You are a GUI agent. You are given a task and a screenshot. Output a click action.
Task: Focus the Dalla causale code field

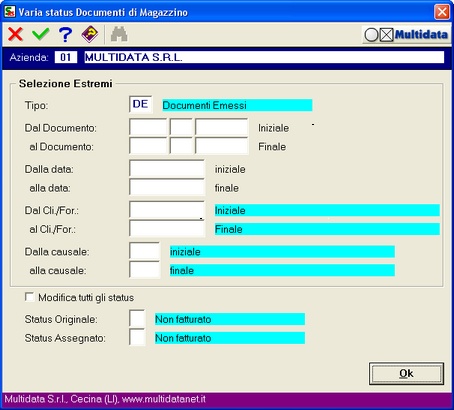144,251
